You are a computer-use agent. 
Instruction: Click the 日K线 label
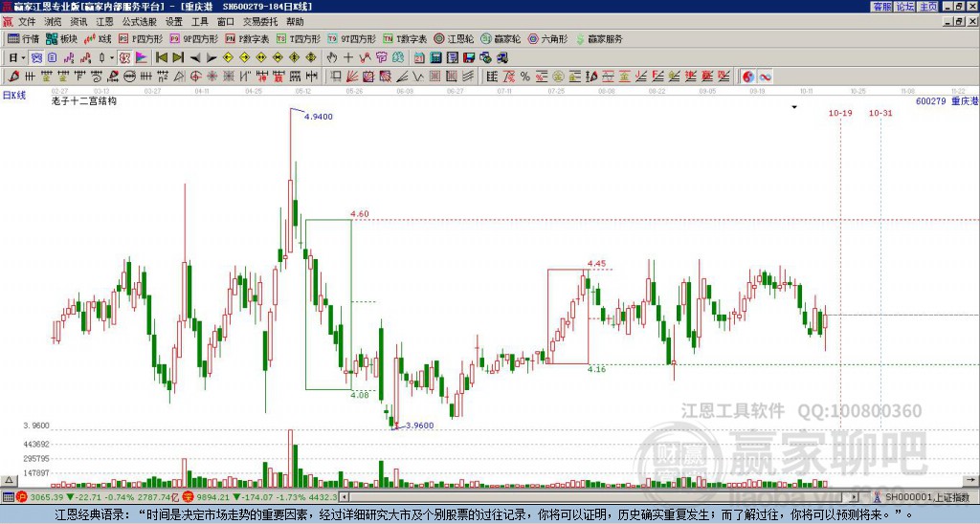(x=14, y=96)
